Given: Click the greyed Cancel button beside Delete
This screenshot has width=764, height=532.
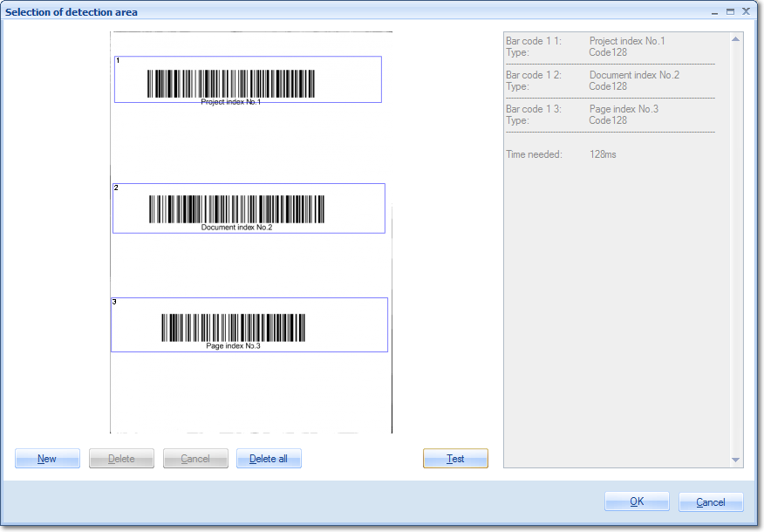Looking at the screenshot, I should pos(195,459).
